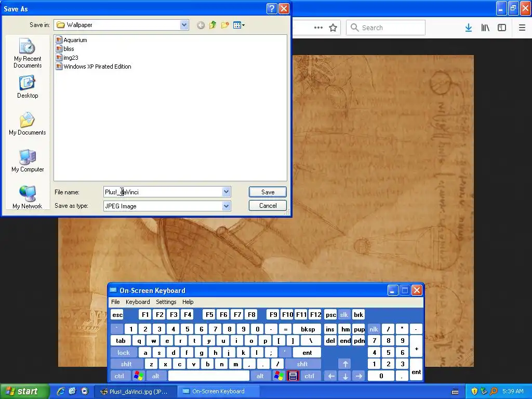The height and width of the screenshot is (399, 532).
Task: Click the main ent key
Action: [x=307, y=353]
